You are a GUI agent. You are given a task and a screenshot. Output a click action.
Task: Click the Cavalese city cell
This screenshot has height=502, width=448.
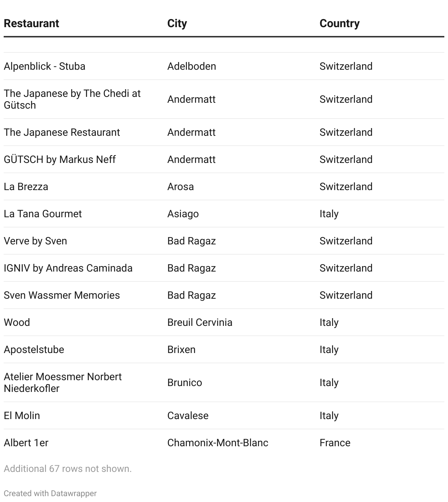click(188, 416)
